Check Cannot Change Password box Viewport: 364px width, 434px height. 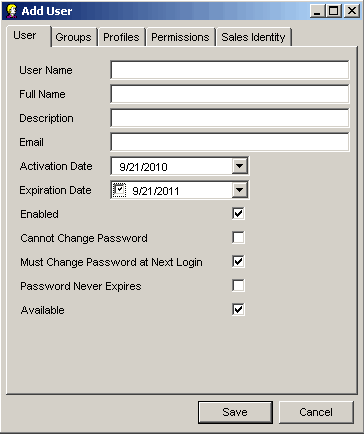(x=238, y=238)
